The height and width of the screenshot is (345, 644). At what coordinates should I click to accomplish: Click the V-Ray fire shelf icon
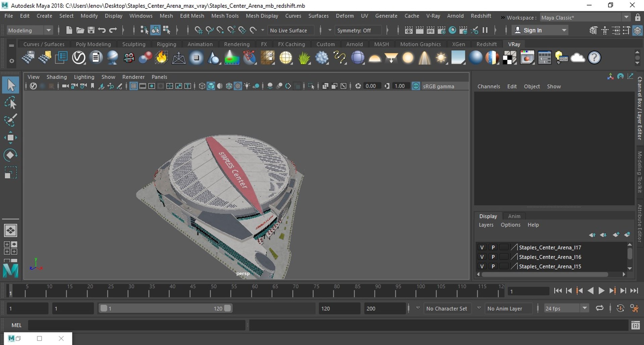pos(161,58)
